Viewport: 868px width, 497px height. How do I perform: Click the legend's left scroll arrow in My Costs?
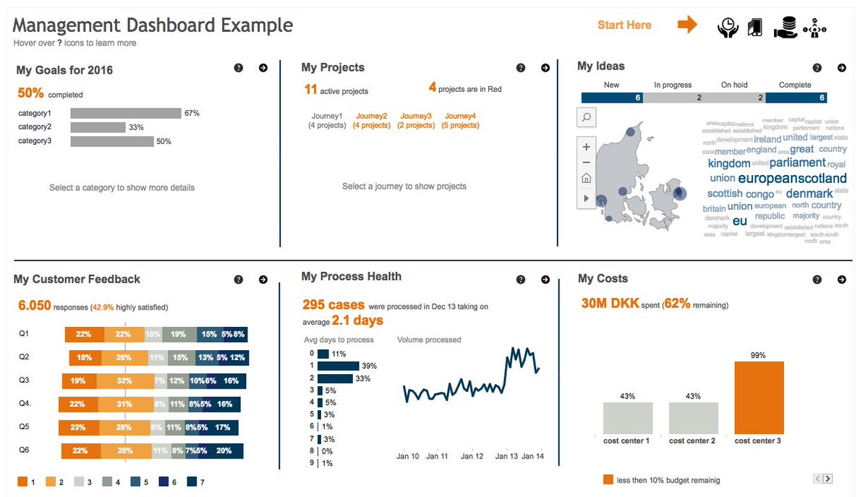pos(818,478)
